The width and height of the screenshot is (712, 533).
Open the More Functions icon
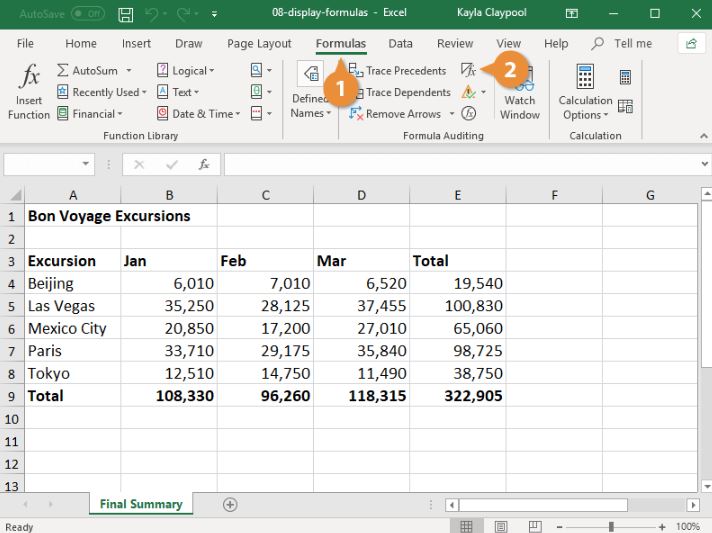(x=257, y=114)
